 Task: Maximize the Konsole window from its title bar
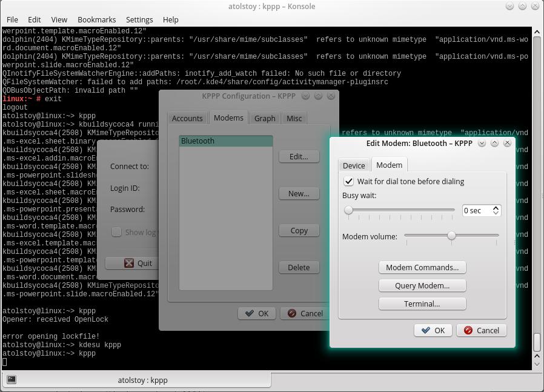522,6
